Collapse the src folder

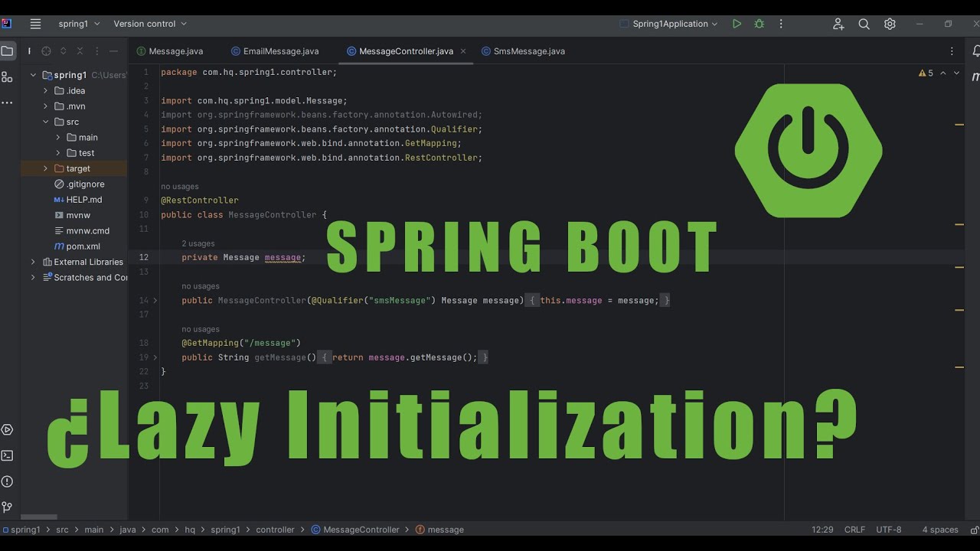tap(45, 122)
